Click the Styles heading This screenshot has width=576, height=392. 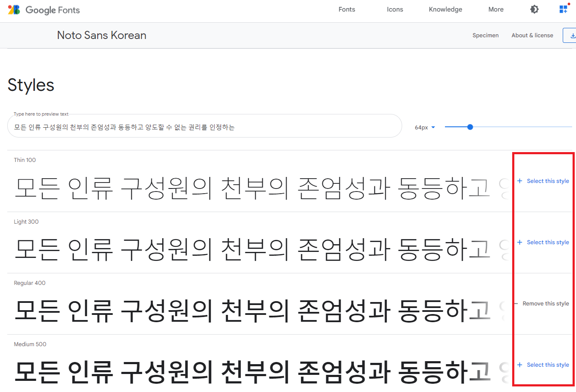click(31, 85)
